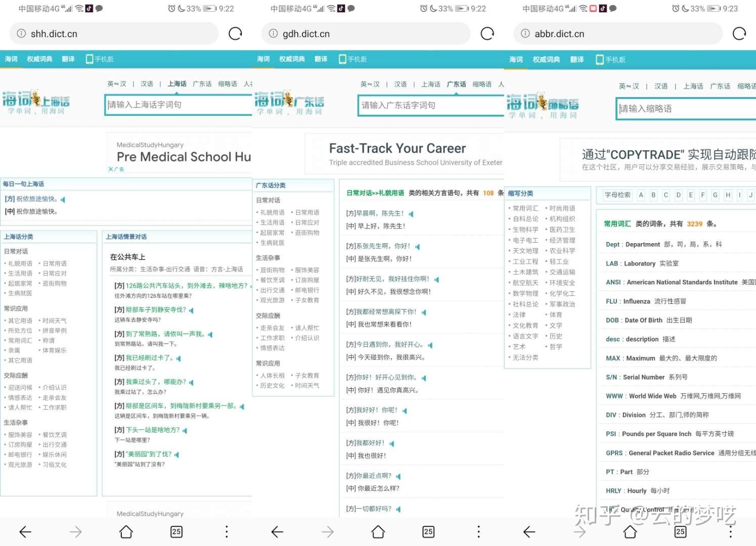This screenshot has width=756, height=546.
Task: Open 娱乐休闲 in 上海话分类
Action: pos(54,455)
